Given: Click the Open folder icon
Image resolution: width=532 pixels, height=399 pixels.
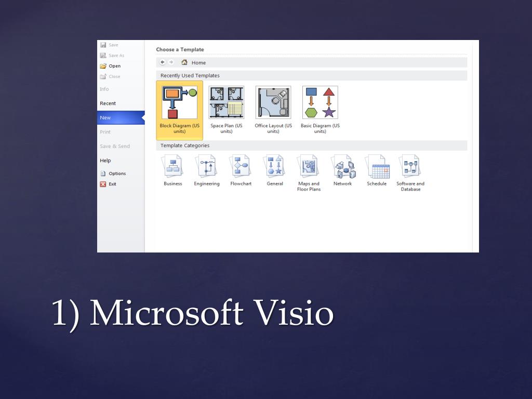Looking at the screenshot, I should [x=103, y=66].
